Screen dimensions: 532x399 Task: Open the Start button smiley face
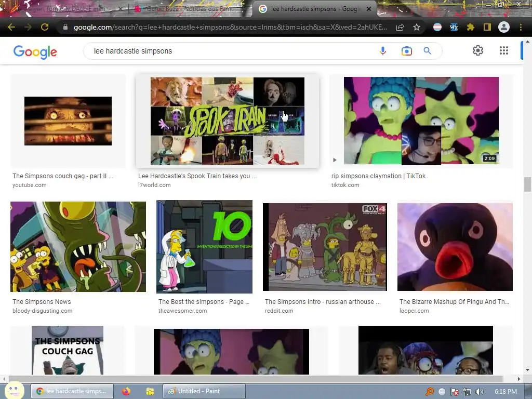click(x=14, y=390)
